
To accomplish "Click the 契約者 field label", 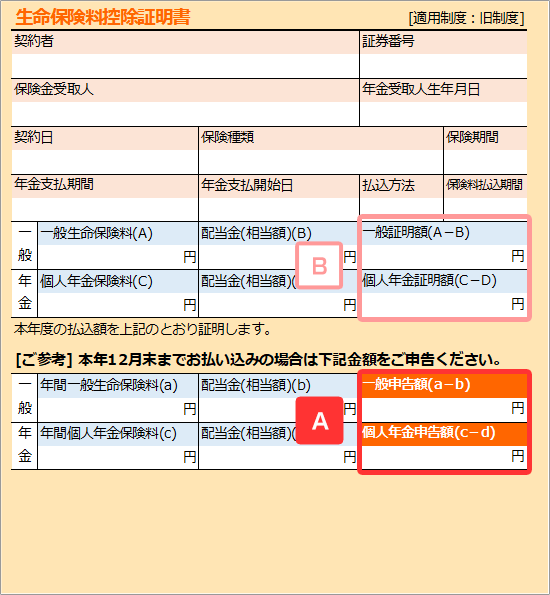I will (34, 41).
